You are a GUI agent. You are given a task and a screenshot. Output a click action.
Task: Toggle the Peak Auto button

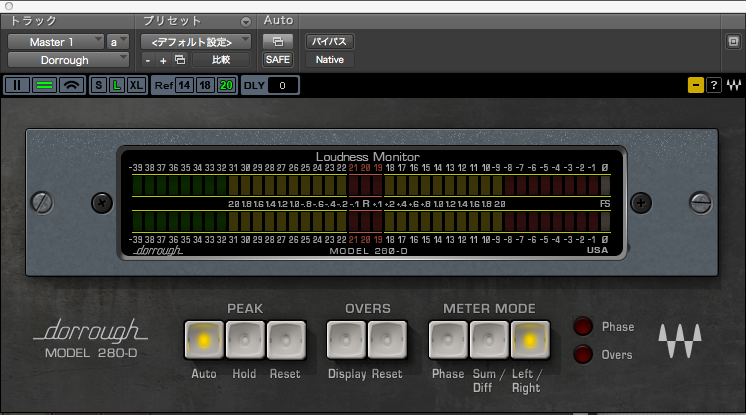(204, 340)
